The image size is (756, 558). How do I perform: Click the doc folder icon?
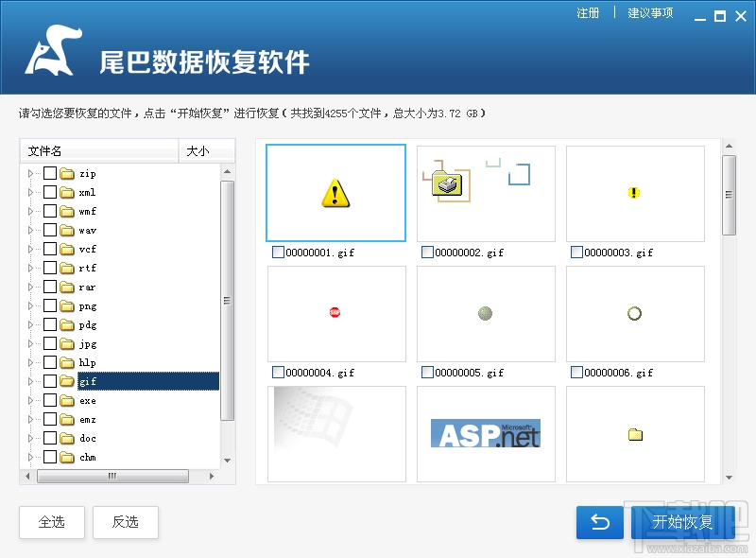click(67, 438)
